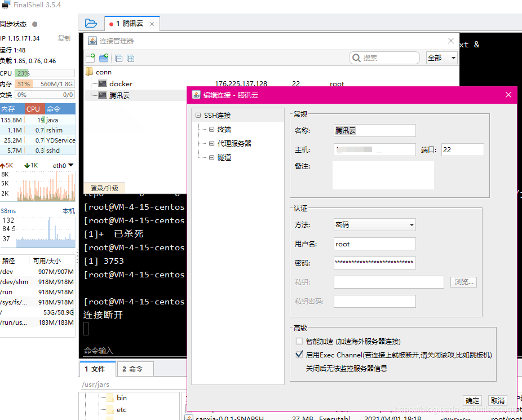The width and height of the screenshot is (522, 420).
Task: Click the 确定 button to confirm
Action: click(472, 400)
